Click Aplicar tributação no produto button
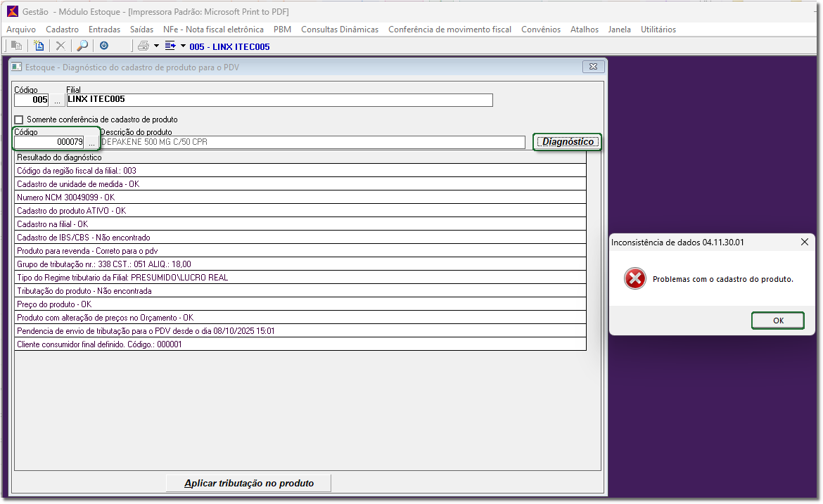This screenshot has height=504, width=823. (249, 483)
